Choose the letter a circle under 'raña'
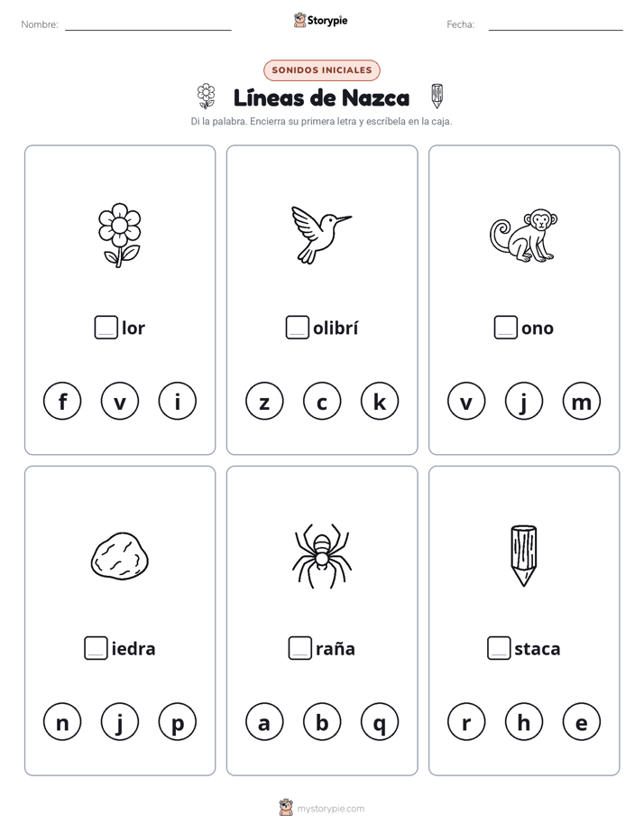Image resolution: width=644 pixels, height=834 pixels. [x=264, y=722]
